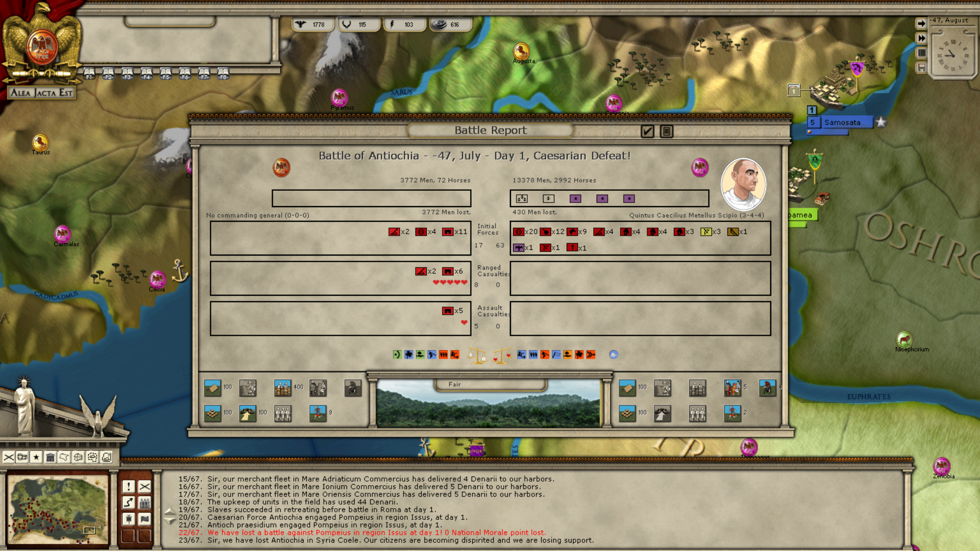Click the F1 ledger shortcut icon

89,73
